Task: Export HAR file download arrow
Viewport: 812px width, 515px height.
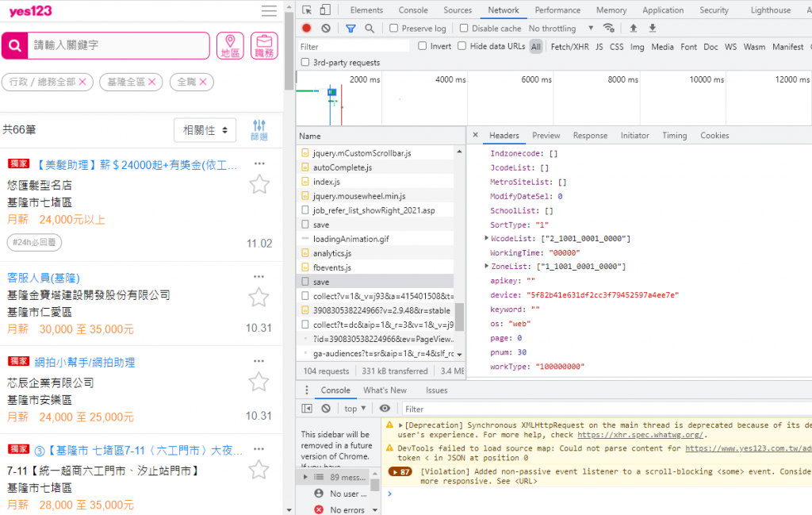Action: [653, 28]
